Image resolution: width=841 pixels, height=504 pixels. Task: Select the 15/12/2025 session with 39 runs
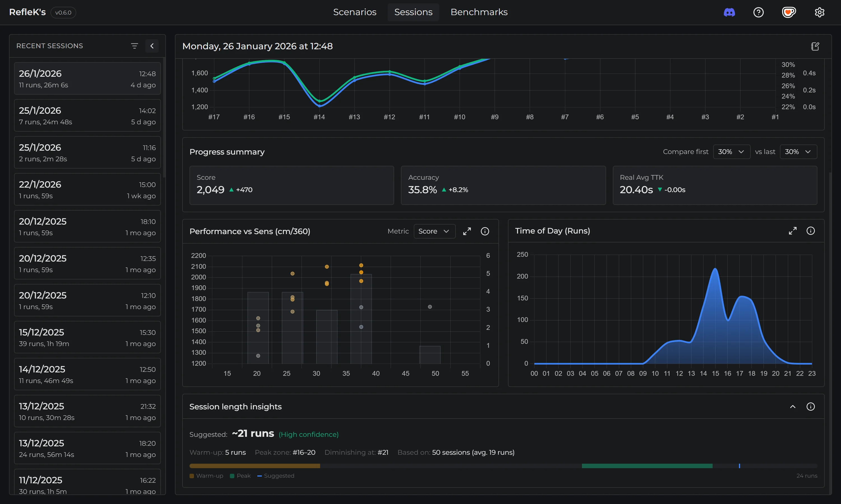(87, 337)
